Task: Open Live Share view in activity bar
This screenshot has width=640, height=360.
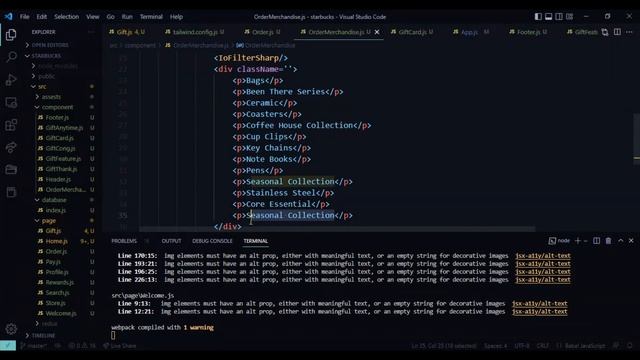Action: (11, 147)
